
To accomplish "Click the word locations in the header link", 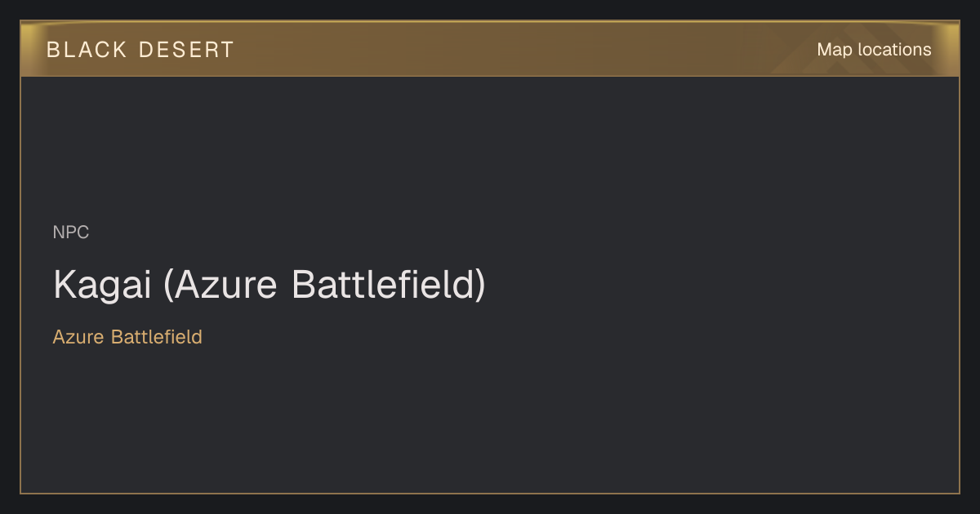I will pos(894,50).
